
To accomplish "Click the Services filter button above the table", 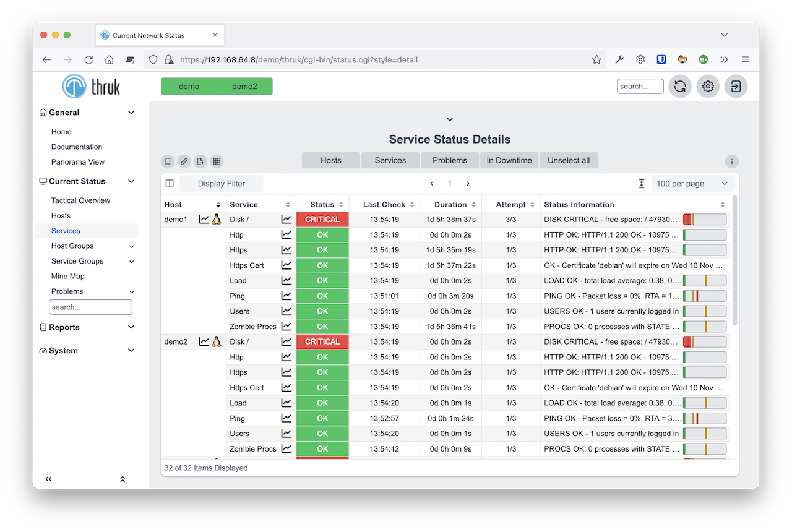I will click(390, 160).
